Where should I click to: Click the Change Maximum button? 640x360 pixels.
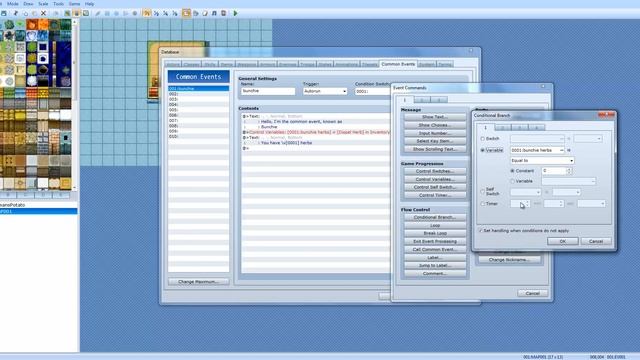click(x=198, y=282)
